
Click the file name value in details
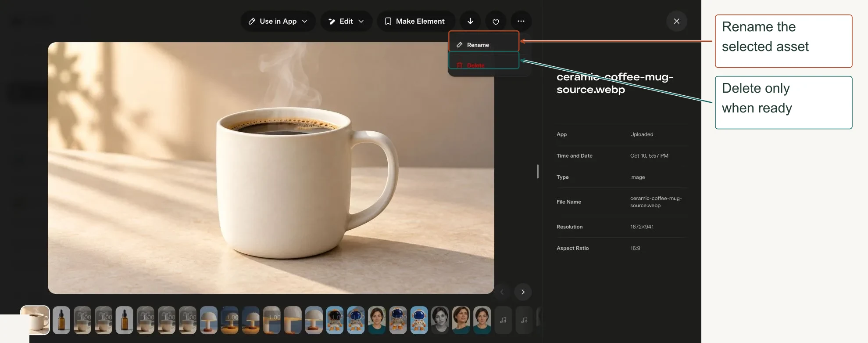[x=656, y=202]
